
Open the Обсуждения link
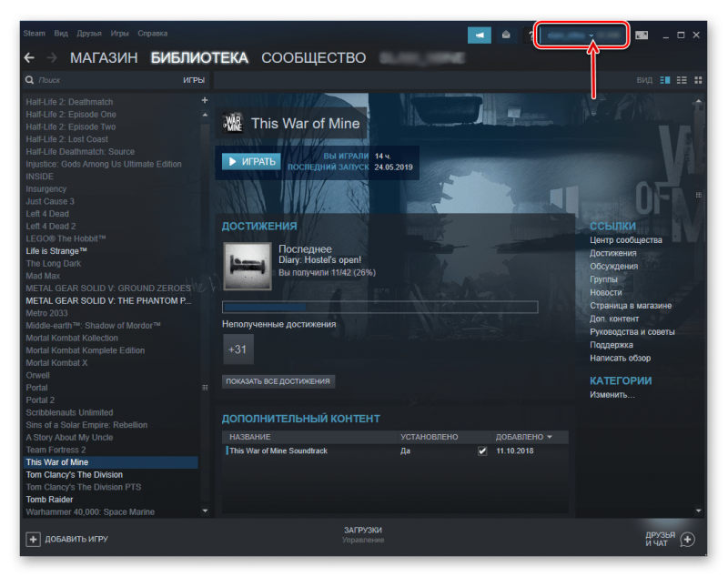point(613,266)
